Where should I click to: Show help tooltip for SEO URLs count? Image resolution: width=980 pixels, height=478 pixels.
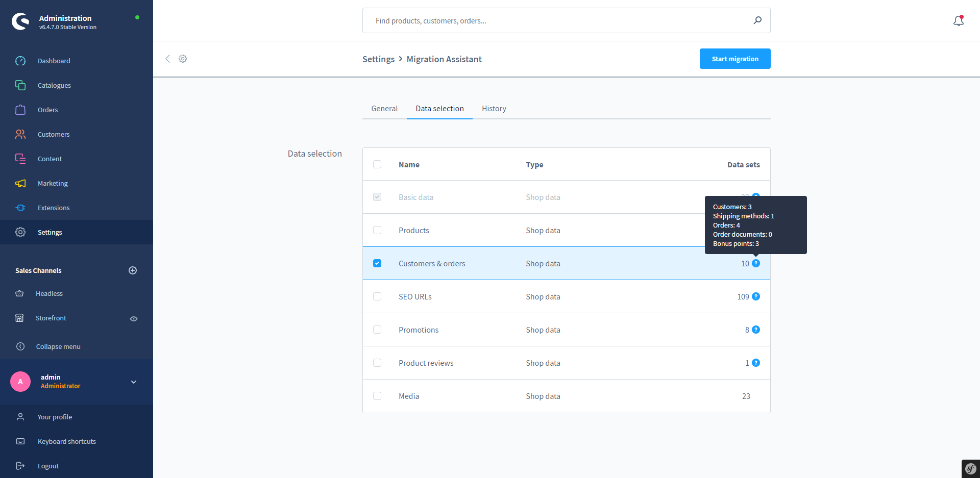click(x=756, y=296)
